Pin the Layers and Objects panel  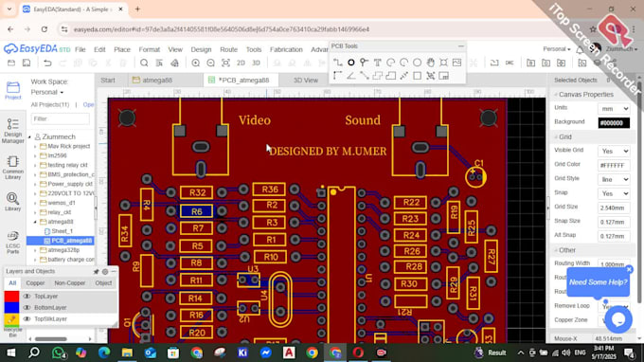coord(96,272)
